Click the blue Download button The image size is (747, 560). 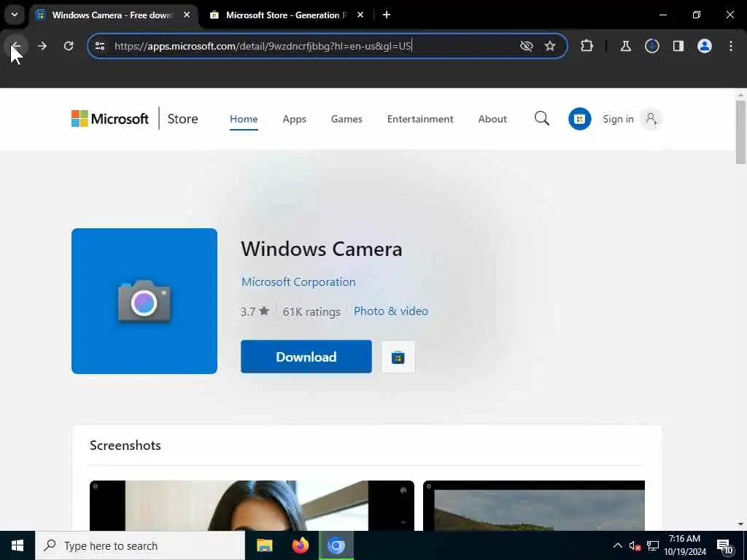point(306,357)
